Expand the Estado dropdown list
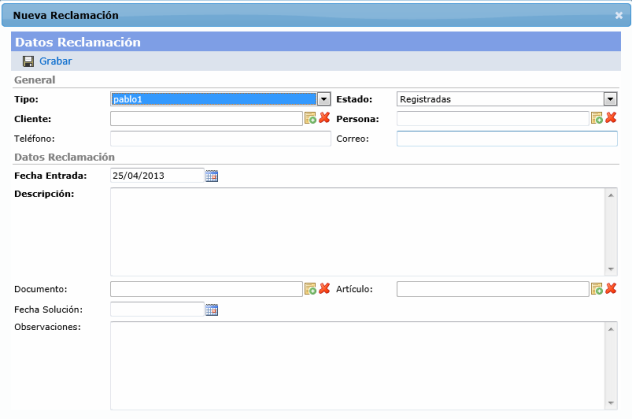 [610, 99]
